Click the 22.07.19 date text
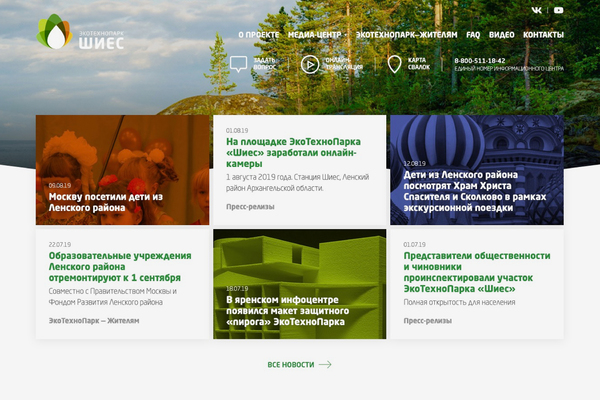 click(x=60, y=245)
